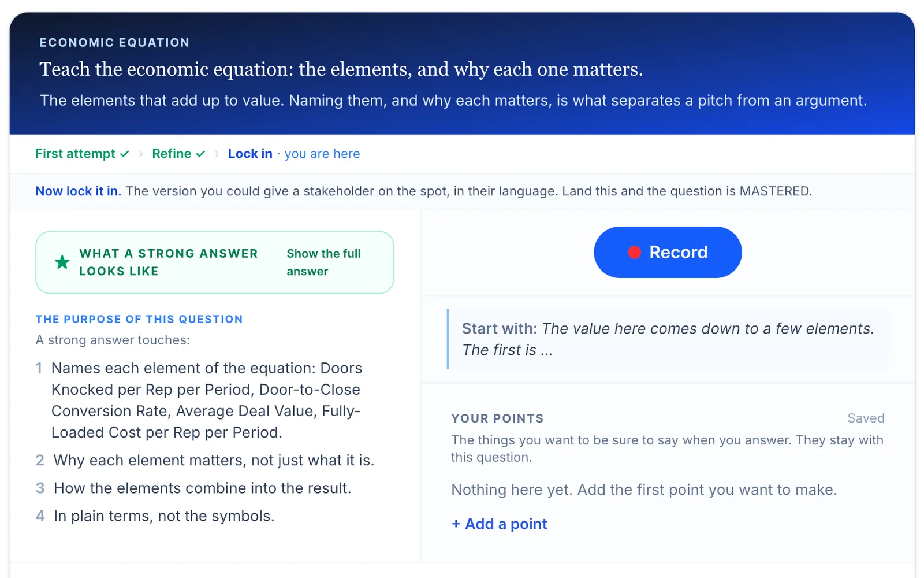Start recording with the Record button

tap(668, 253)
